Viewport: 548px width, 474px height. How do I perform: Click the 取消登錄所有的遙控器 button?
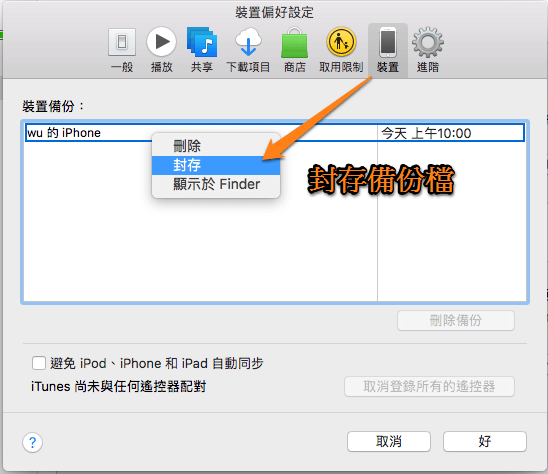(429, 386)
